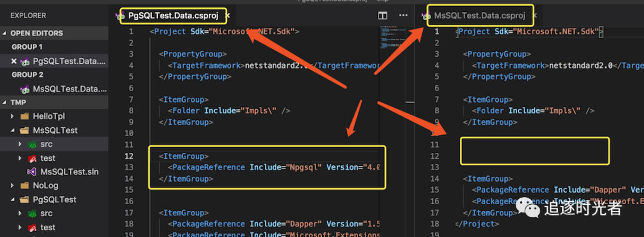Click the PgSQLTest open folder icon

[x=24, y=200]
